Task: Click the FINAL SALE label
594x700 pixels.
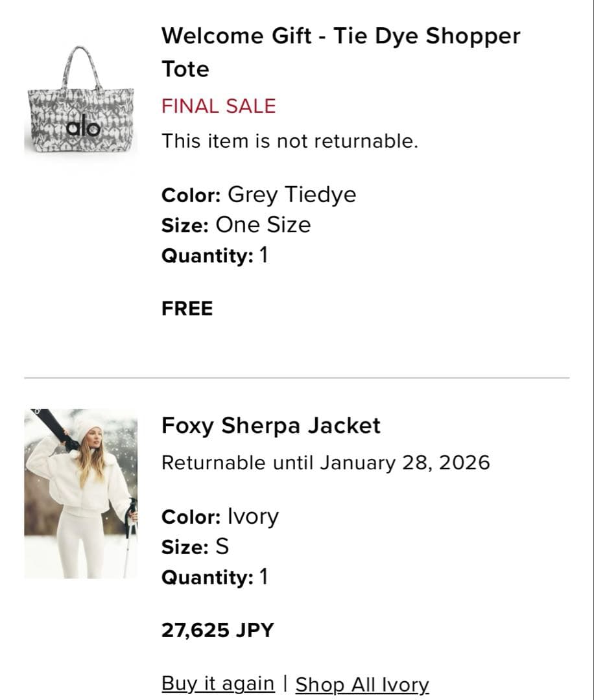Action: [x=219, y=106]
